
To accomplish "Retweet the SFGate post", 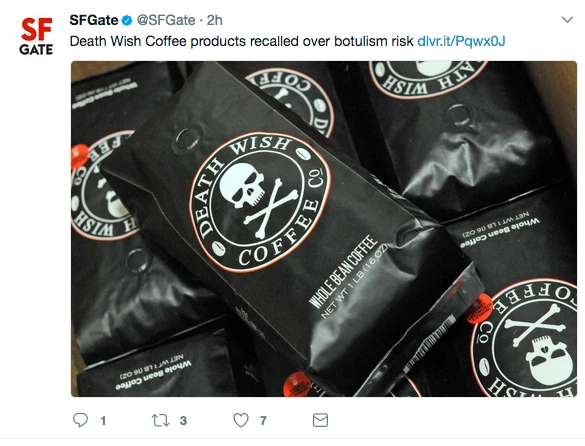I will tap(160, 421).
